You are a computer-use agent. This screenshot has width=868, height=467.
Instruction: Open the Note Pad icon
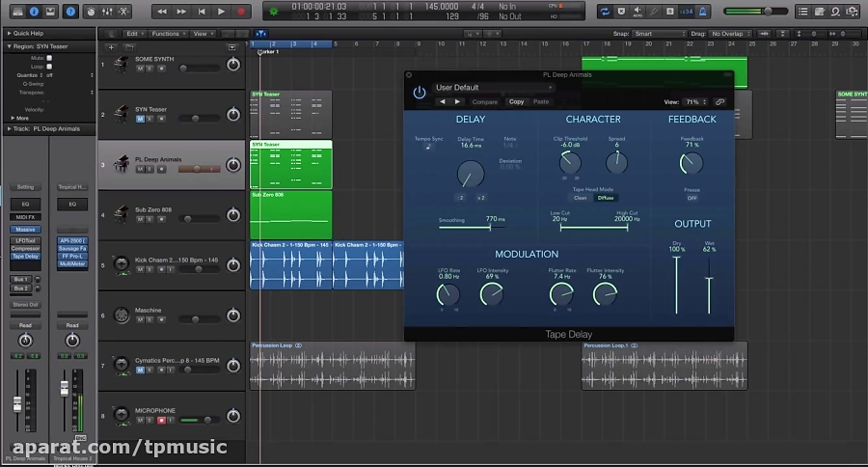click(819, 11)
